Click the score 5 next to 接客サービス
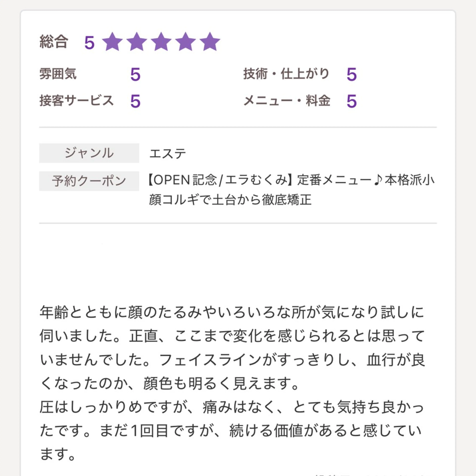476x476 pixels. 135,101
